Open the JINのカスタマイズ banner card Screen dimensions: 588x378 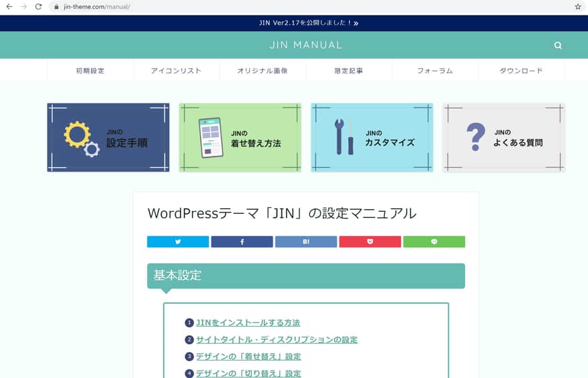(x=372, y=138)
